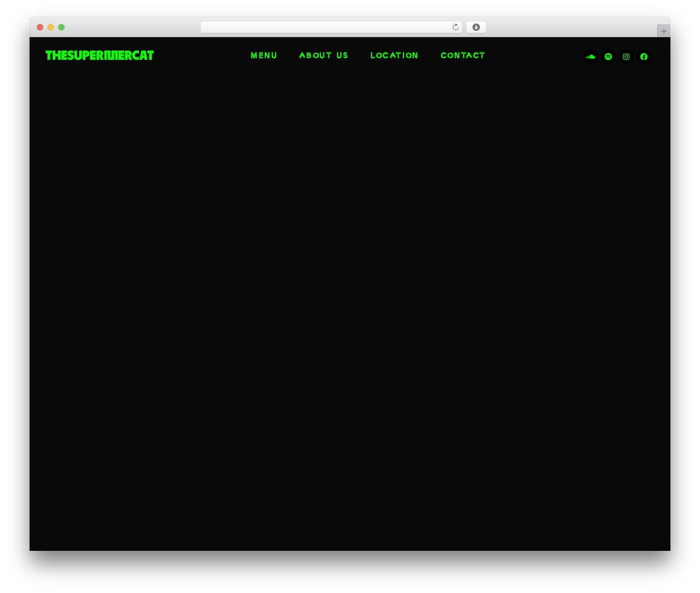Open the Spotify social icon
700x593 pixels.
pyautogui.click(x=608, y=56)
